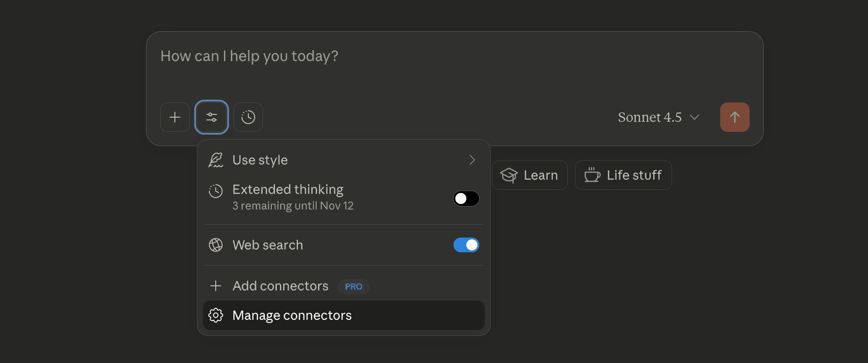
Task: Expand the Use style submenu chevron
Action: 472,160
